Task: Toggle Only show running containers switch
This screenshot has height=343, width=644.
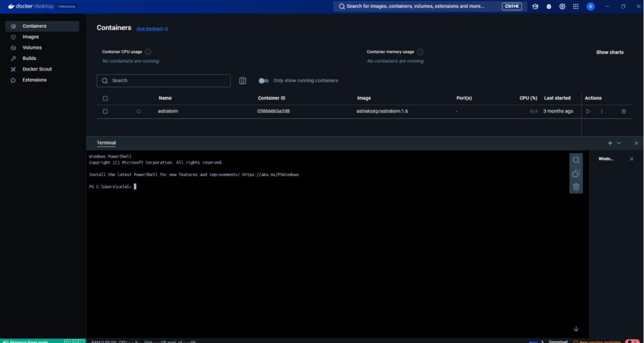Action: click(x=263, y=81)
